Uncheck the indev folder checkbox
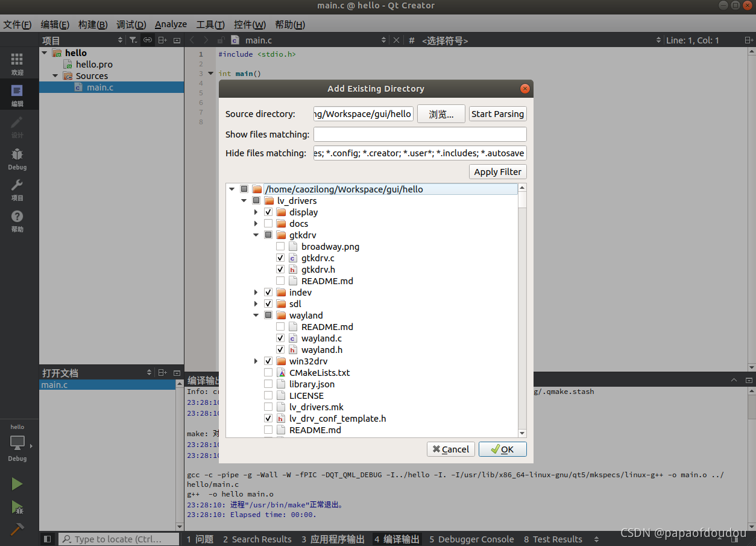Screen dimensions: 756x546 [x=268, y=292]
